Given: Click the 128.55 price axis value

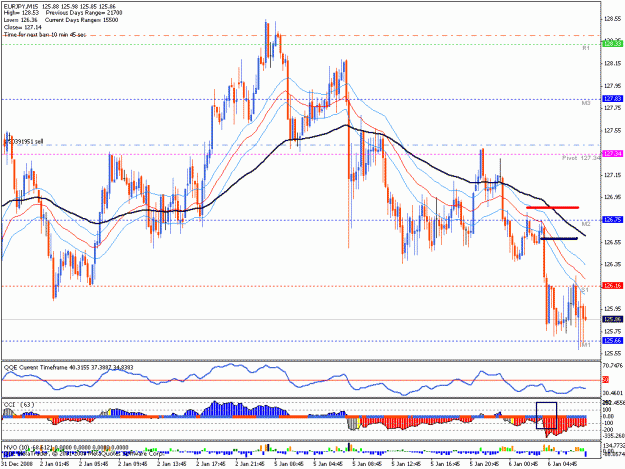Looking at the screenshot, I should point(613,19).
